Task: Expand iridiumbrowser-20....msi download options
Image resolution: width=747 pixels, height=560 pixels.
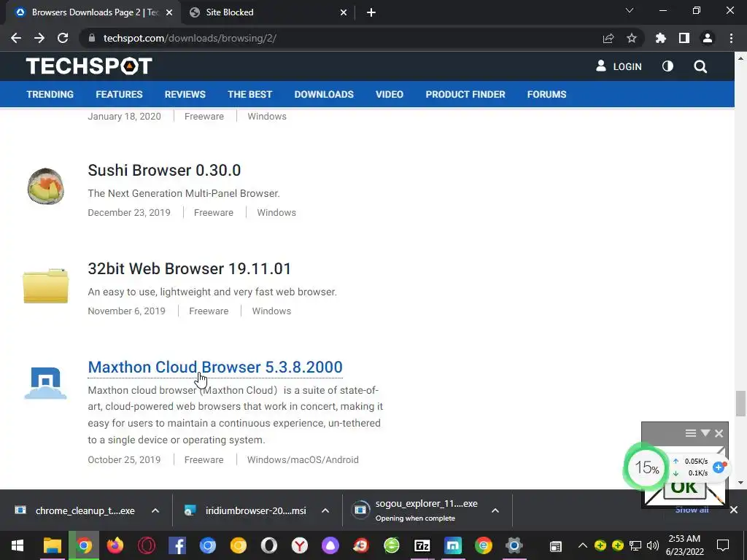Action: 325,510
